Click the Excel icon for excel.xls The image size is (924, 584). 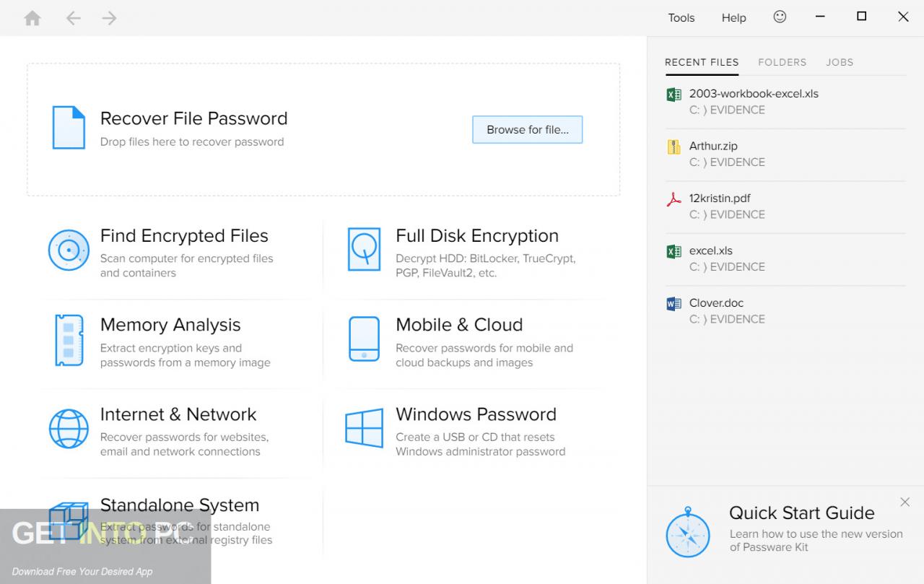(x=674, y=251)
